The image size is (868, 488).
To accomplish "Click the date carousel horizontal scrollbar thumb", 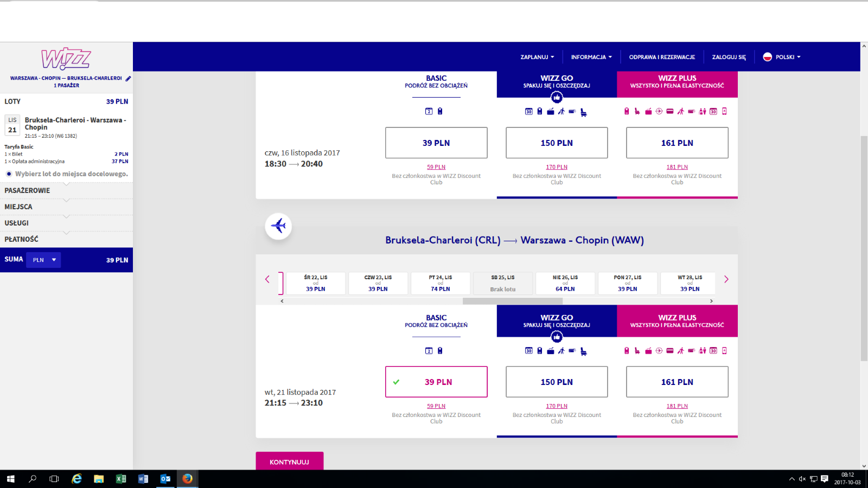I will 513,301.
